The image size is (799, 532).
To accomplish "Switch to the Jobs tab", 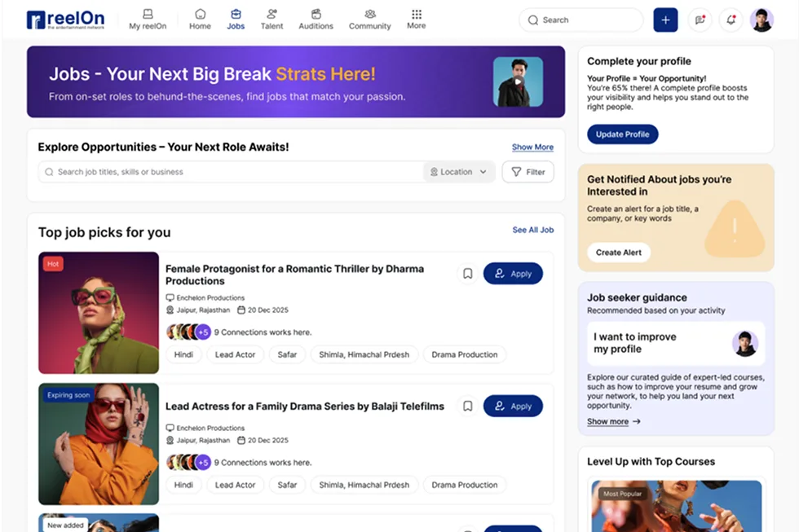I will (x=236, y=14).
